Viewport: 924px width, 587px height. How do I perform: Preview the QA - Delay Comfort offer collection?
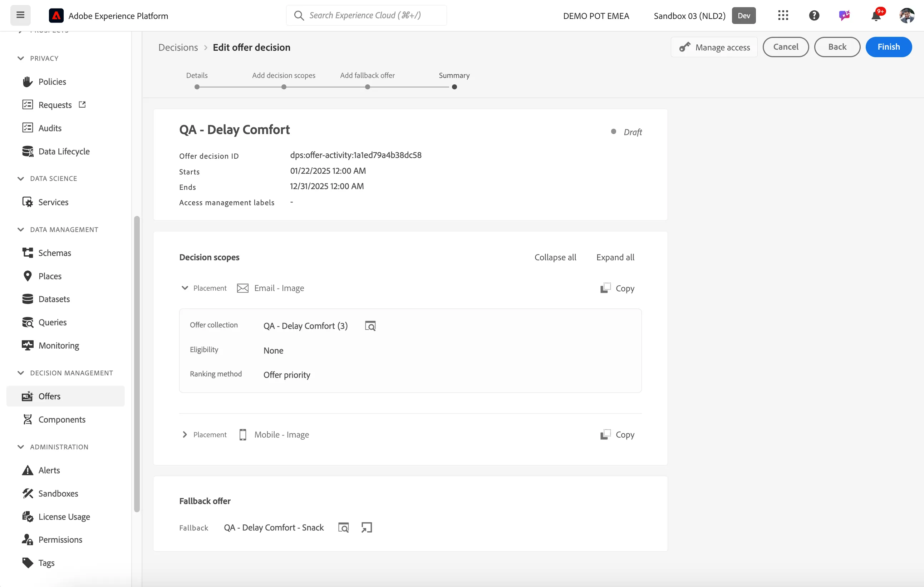tap(370, 326)
